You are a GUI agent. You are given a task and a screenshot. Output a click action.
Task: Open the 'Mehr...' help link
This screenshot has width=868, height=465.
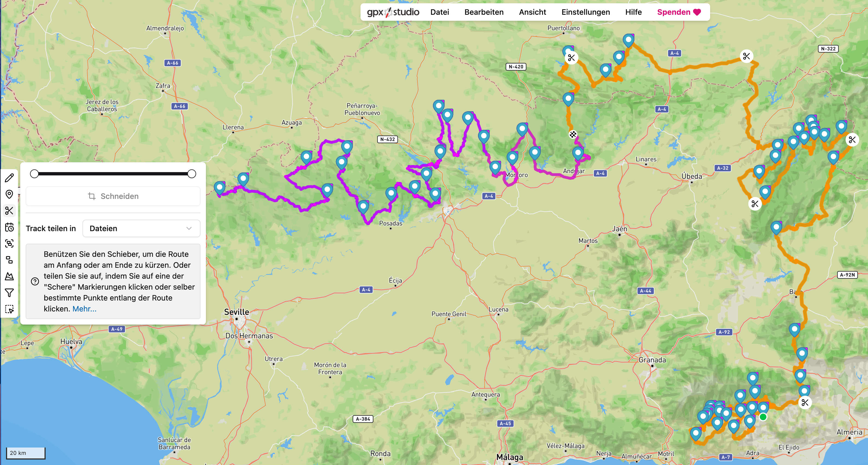84,309
